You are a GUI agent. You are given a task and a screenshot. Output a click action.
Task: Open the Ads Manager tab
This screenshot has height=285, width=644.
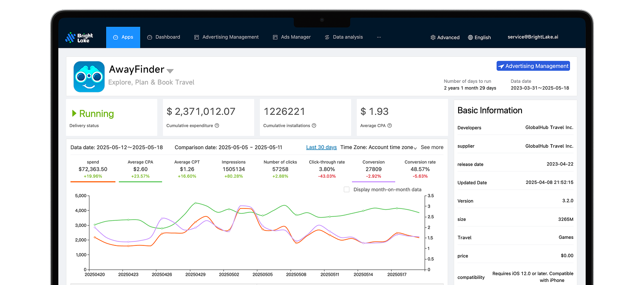coord(292,37)
